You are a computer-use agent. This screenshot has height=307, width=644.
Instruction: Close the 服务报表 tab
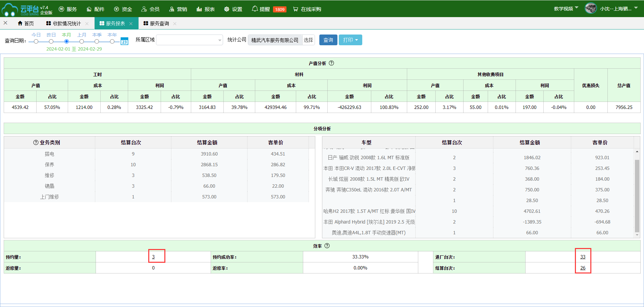pos(131,23)
